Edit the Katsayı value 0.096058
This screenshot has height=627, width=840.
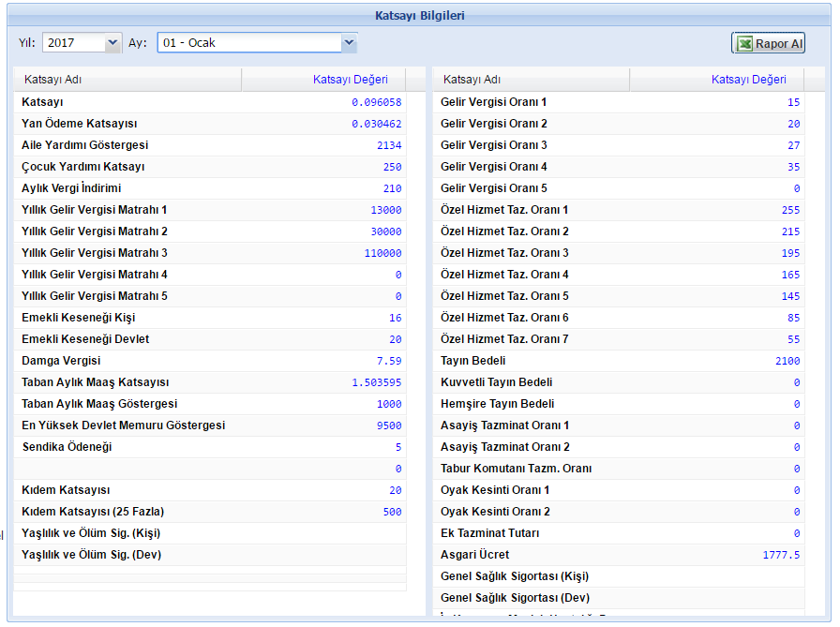376,102
